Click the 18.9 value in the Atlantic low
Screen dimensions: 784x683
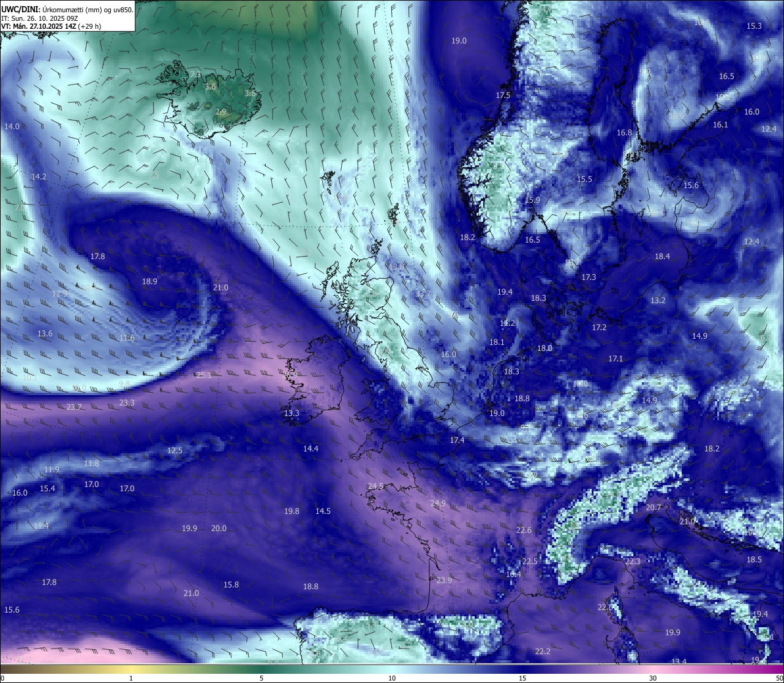(x=149, y=282)
